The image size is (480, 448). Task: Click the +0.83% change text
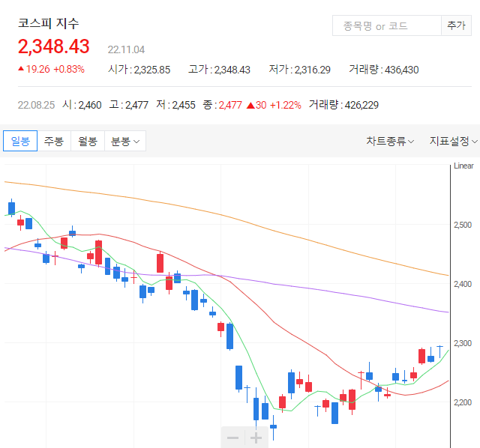tap(69, 69)
